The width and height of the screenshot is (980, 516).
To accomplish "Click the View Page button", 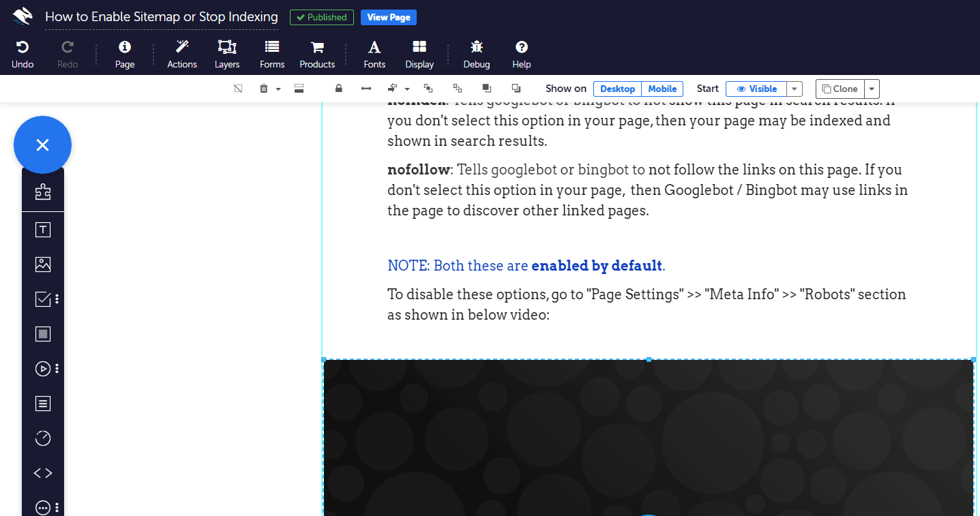I will click(388, 17).
